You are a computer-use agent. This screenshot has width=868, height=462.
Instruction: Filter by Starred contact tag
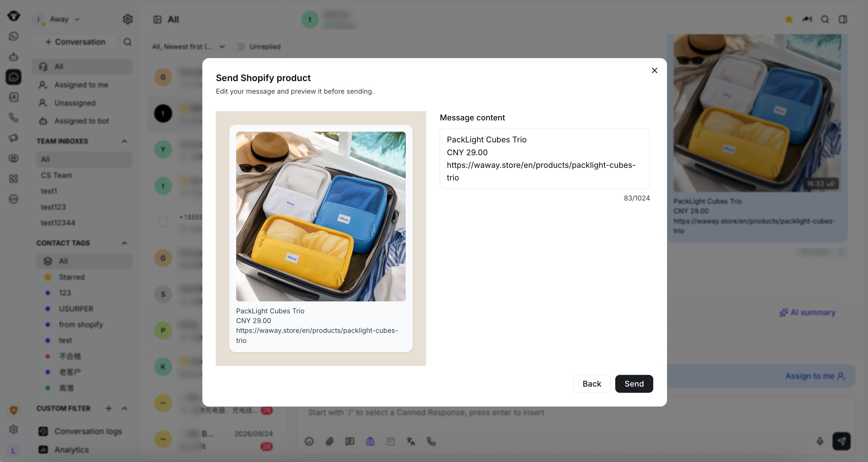click(x=84, y=277)
